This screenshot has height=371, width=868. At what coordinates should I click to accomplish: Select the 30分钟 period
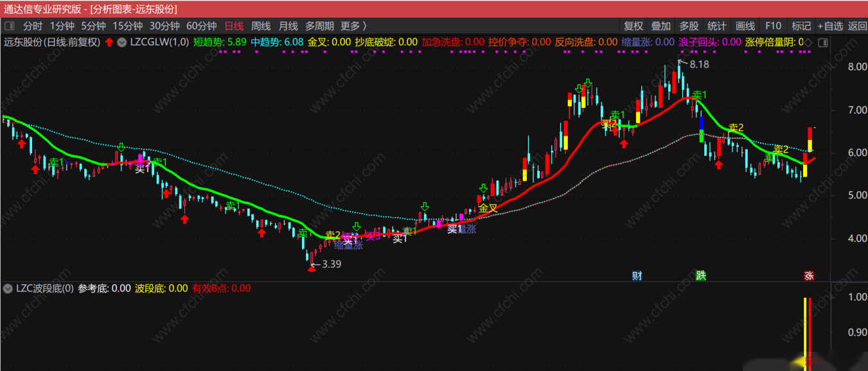click(x=164, y=26)
